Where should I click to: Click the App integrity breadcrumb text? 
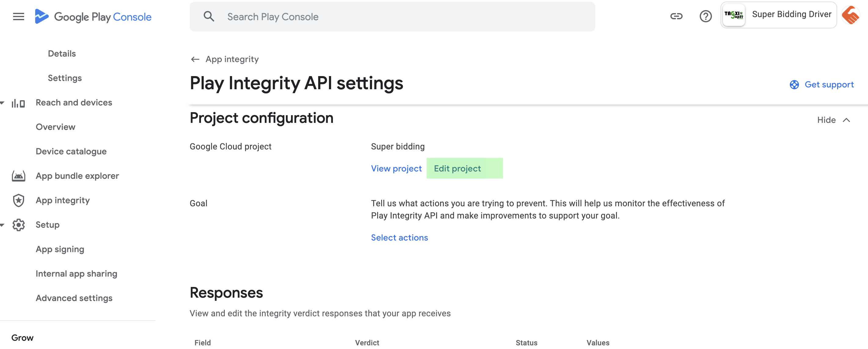pos(232,59)
